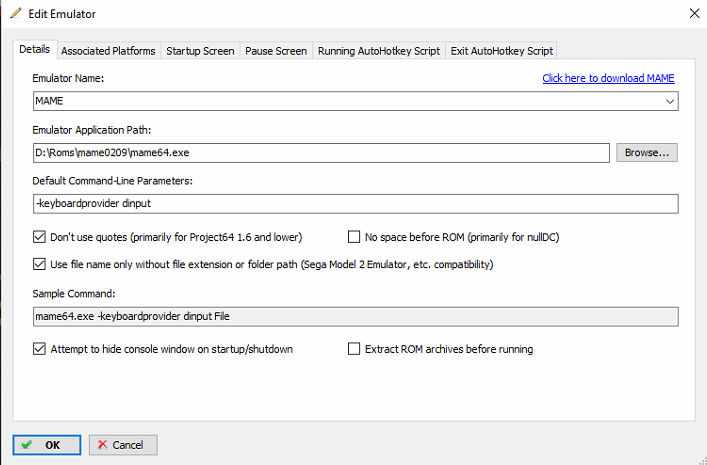
Task: Toggle Use file name only checkbox
Action: point(39,264)
